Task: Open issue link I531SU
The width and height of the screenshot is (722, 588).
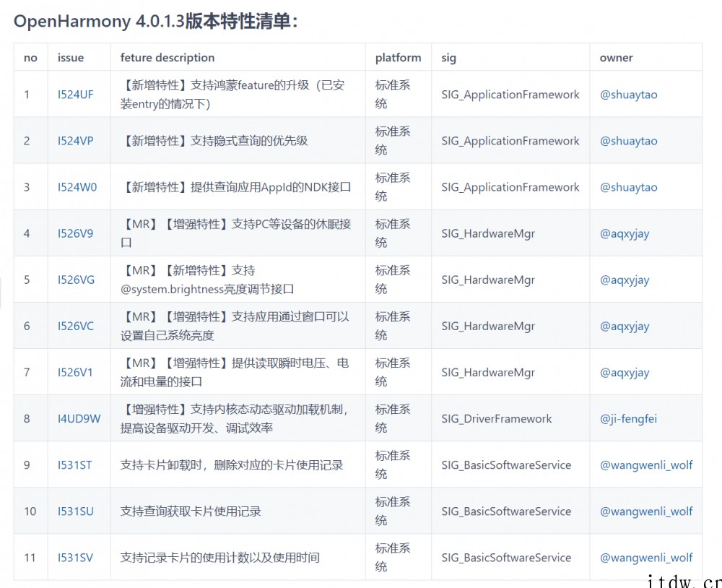Action: [76, 511]
